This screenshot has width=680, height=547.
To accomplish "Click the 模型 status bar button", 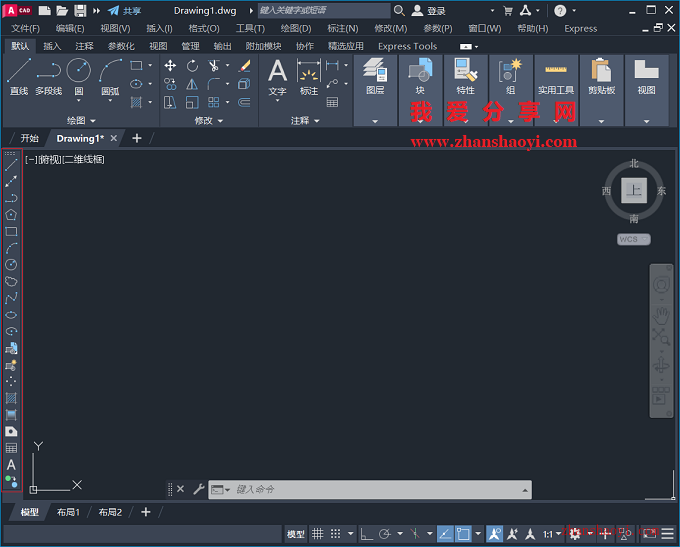I will point(296,534).
